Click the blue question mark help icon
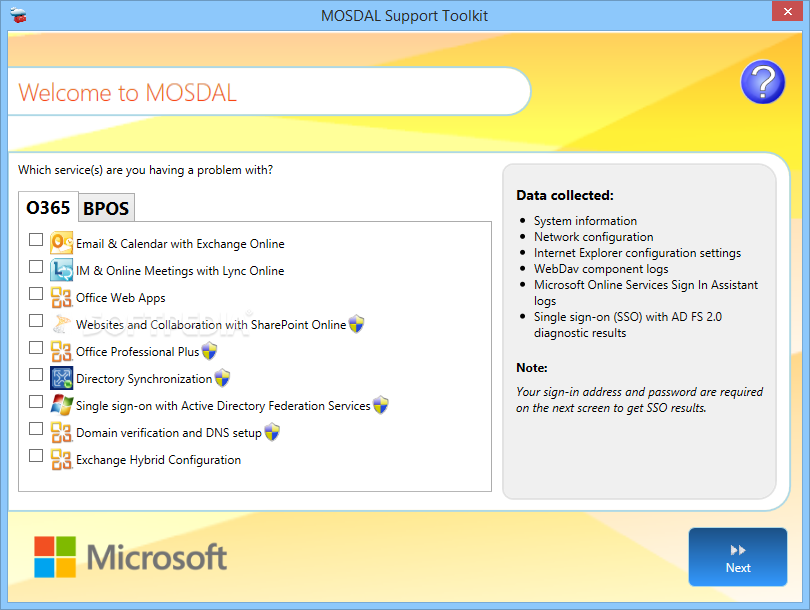 (762, 82)
